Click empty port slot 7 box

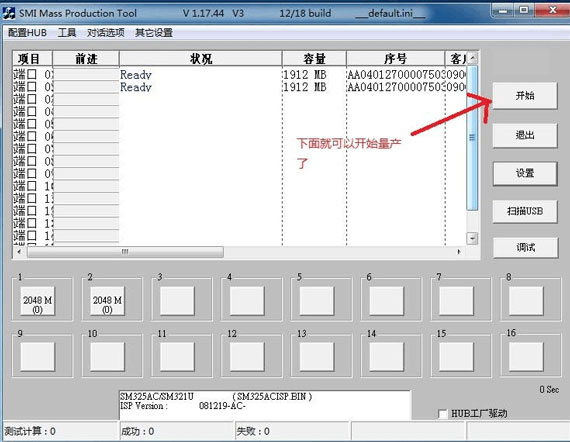coord(456,301)
